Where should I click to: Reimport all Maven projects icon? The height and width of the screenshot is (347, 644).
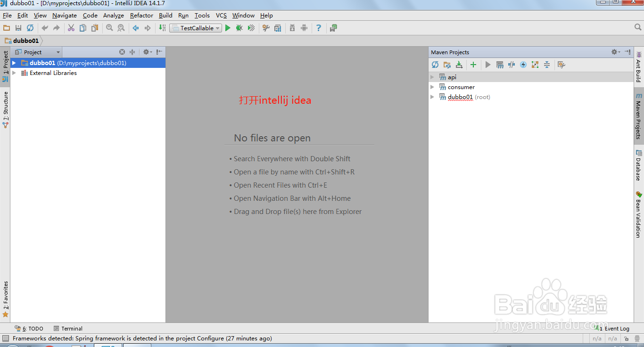click(435, 65)
